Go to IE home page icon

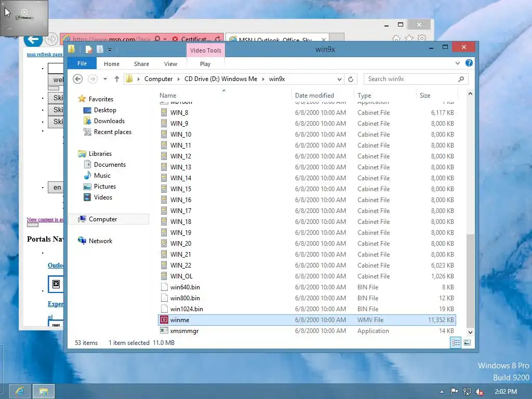point(396,38)
